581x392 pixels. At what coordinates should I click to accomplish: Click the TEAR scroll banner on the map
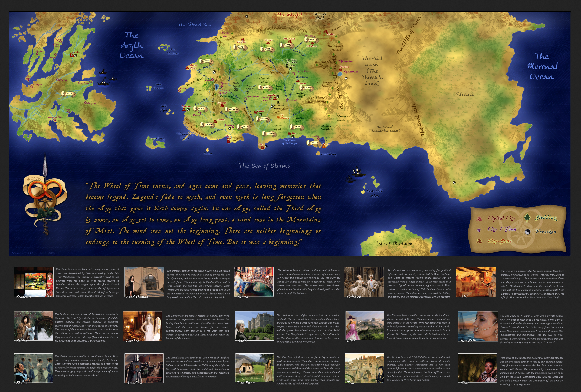[297, 127]
